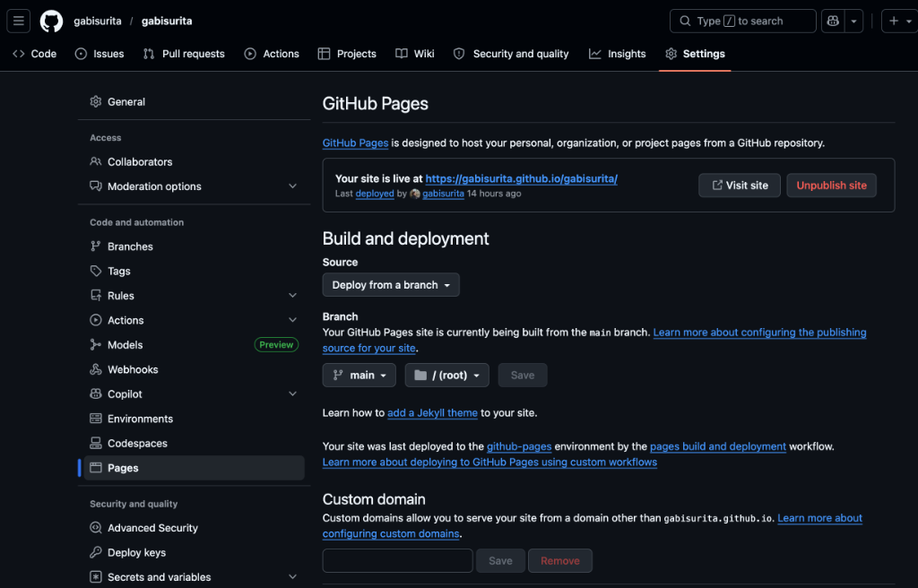Switch to the Code tab
Screen dimensions: 918x588
[35, 54]
